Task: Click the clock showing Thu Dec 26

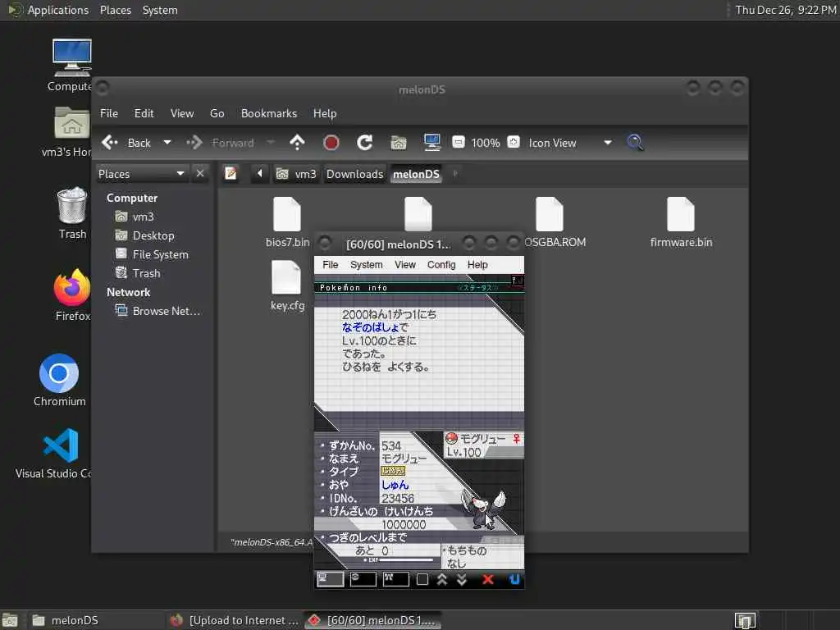Action: 785,10
